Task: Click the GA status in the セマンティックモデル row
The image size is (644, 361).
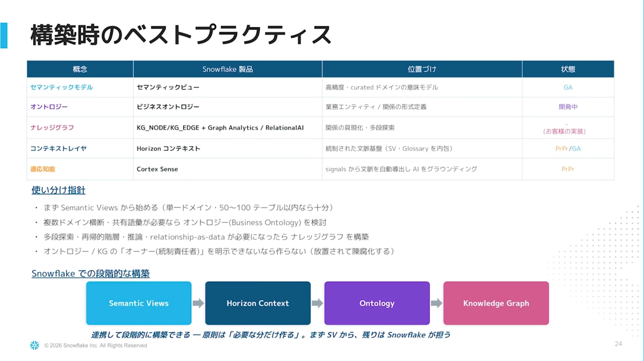Action: point(568,87)
